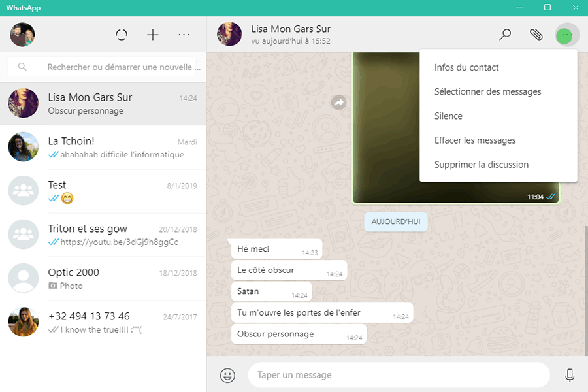
Task: Open the emoji picker
Action: [x=227, y=375]
